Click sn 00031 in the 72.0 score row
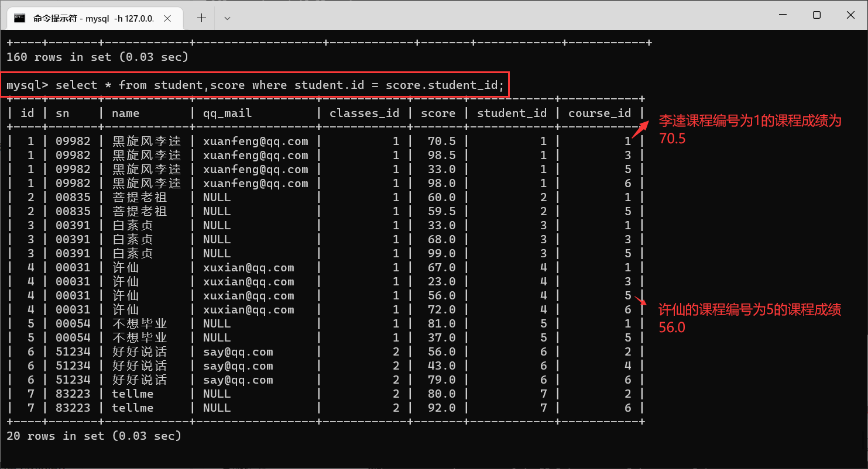Image resolution: width=868 pixels, height=469 pixels. [73, 309]
